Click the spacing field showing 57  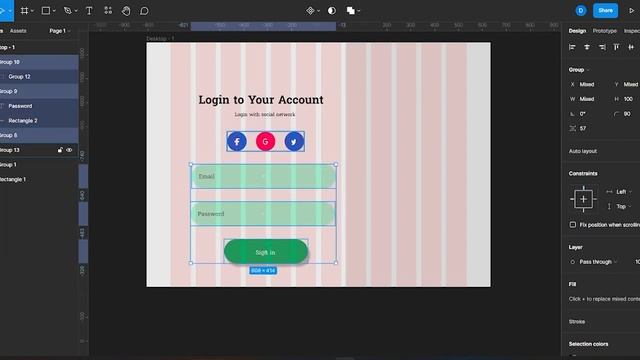click(x=583, y=129)
